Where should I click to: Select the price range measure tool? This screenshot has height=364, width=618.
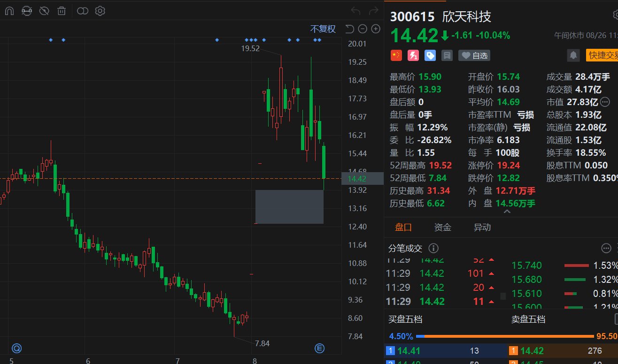(x=27, y=11)
